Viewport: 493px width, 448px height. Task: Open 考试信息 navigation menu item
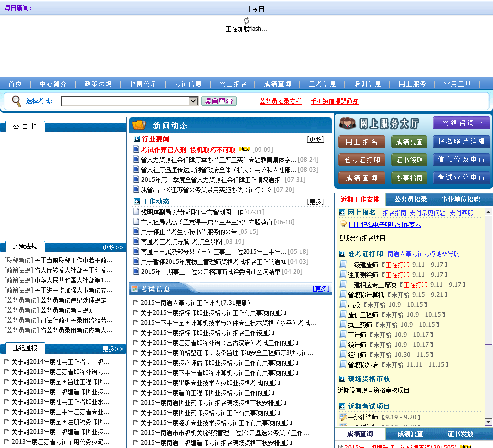tap(188, 84)
